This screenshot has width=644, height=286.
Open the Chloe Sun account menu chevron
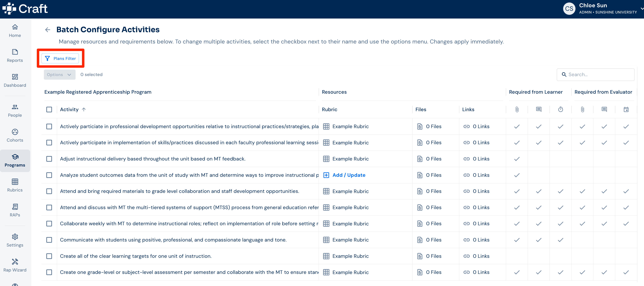(x=642, y=9)
